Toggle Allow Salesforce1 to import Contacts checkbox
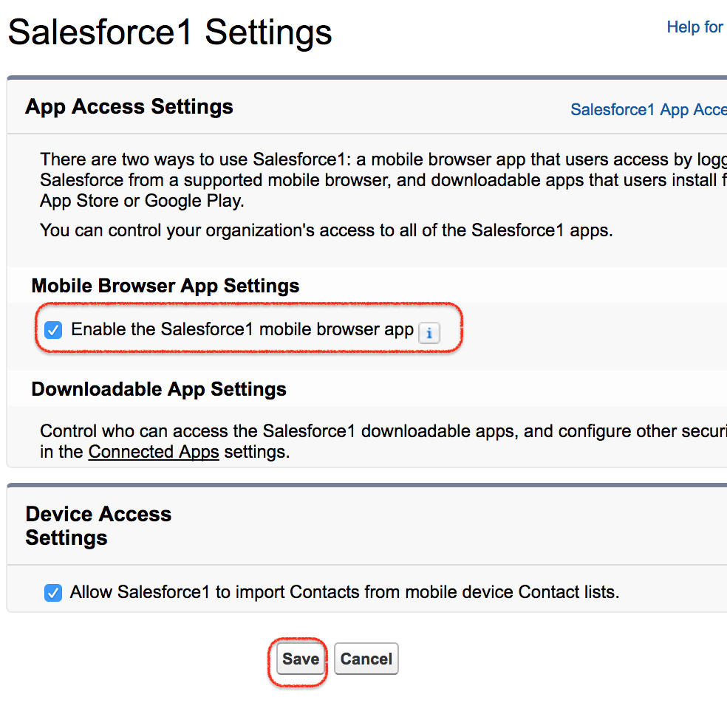The image size is (727, 728). 53,593
